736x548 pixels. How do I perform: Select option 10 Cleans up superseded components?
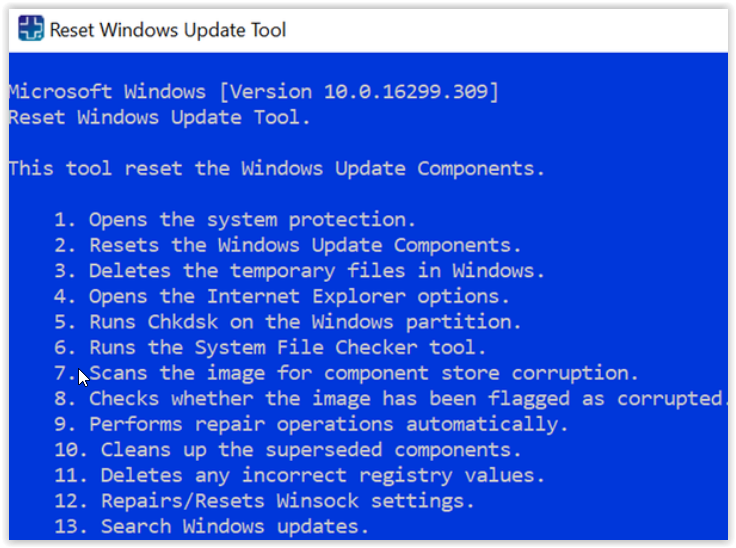click(288, 450)
